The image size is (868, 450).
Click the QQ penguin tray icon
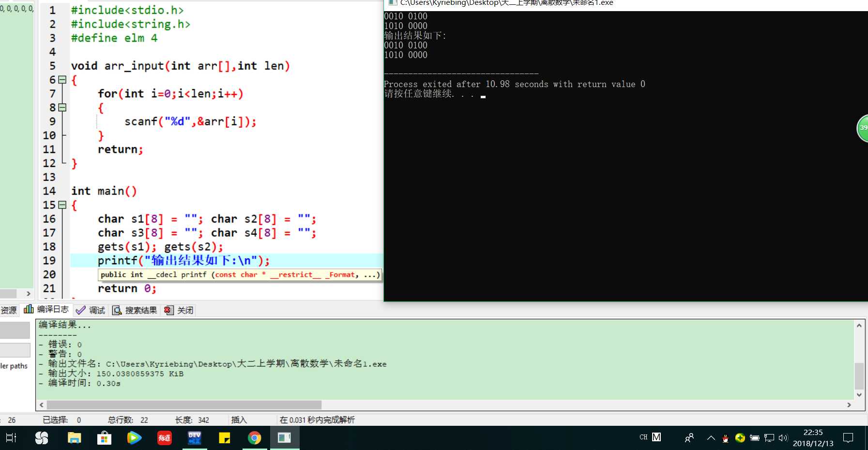tap(725, 438)
